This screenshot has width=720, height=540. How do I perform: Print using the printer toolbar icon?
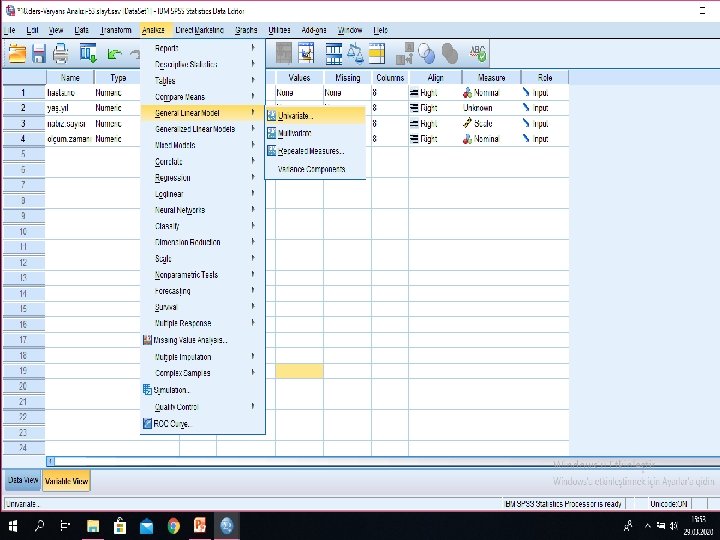click(x=61, y=54)
